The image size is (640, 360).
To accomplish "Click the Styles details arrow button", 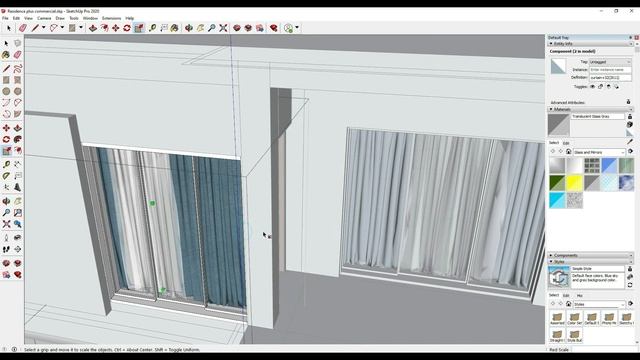I will click(630, 304).
